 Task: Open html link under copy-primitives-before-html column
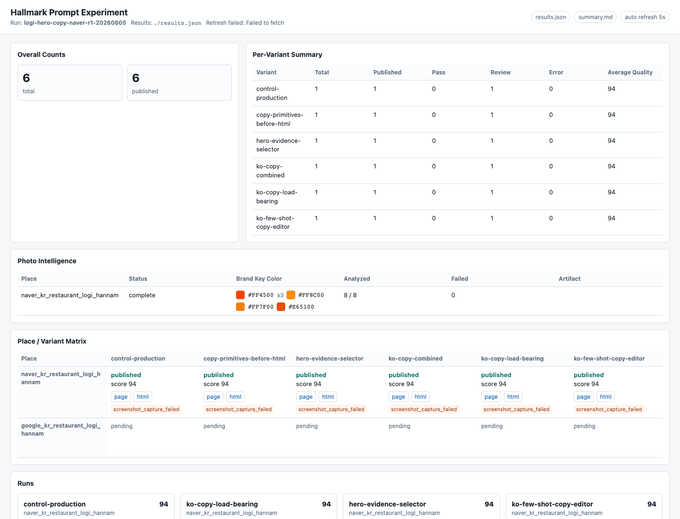235,397
